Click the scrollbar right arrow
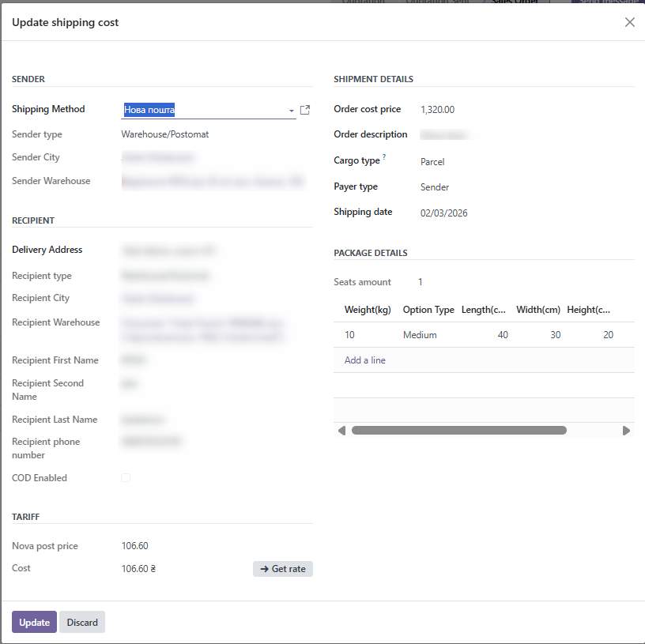Image resolution: width=645 pixels, height=644 pixels. tap(626, 431)
